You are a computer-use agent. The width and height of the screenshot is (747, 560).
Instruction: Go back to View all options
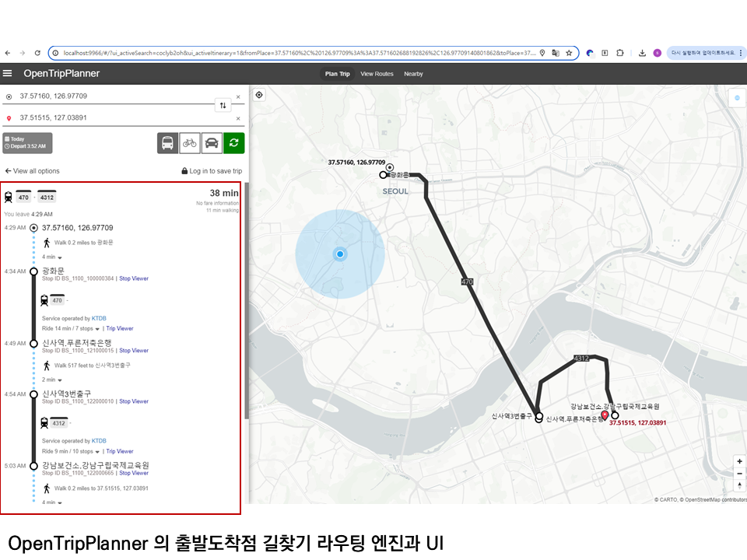pos(33,171)
